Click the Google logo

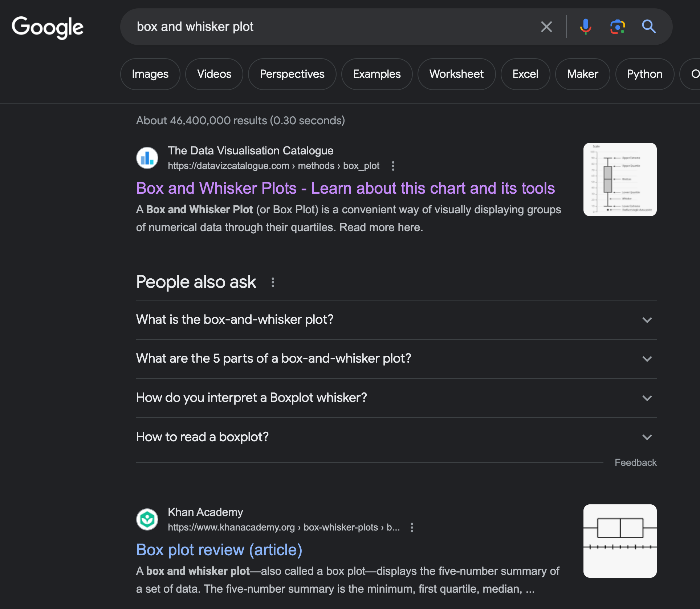coord(48,27)
